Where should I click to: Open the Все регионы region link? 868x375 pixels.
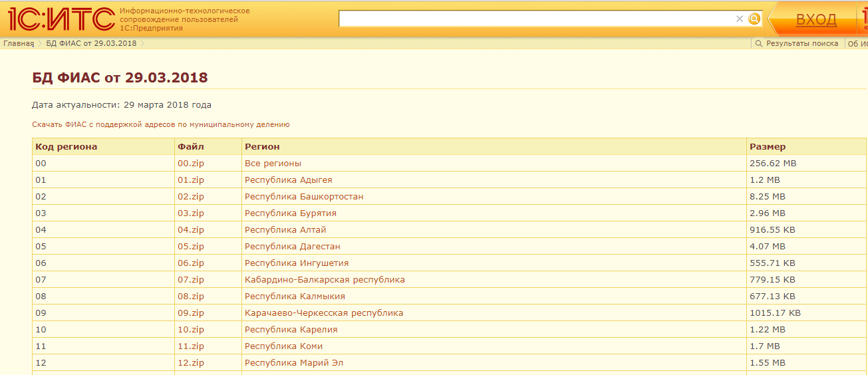[x=273, y=163]
